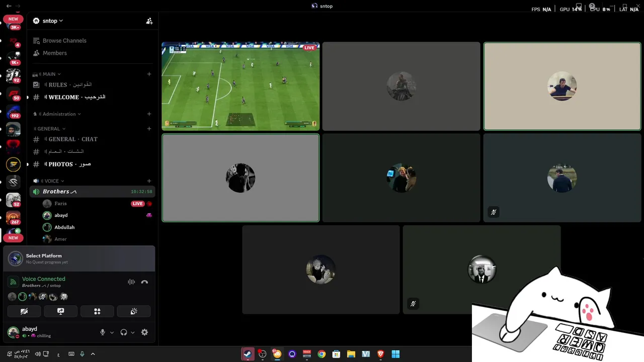Open User Settings gear
The image size is (644, 362).
point(144,332)
